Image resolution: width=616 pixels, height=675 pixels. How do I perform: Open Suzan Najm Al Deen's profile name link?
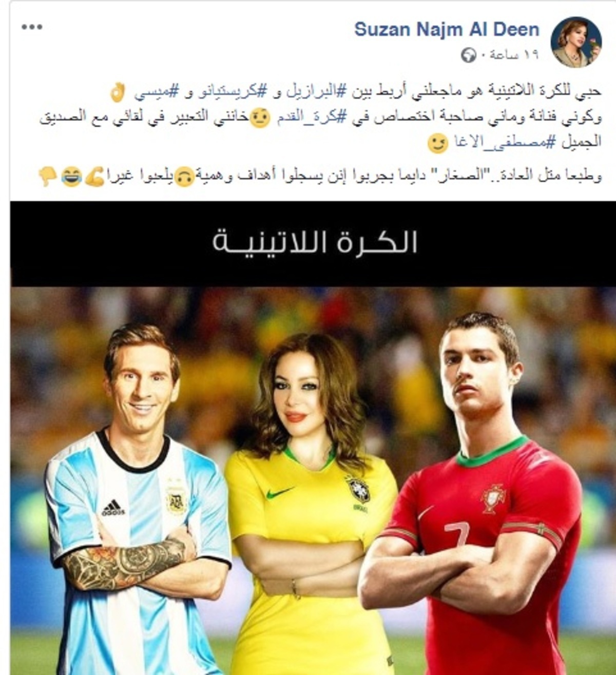pos(447,29)
